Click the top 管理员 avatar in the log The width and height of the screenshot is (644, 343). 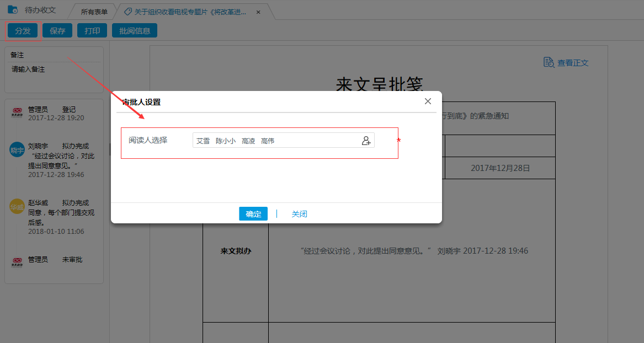coord(17,112)
